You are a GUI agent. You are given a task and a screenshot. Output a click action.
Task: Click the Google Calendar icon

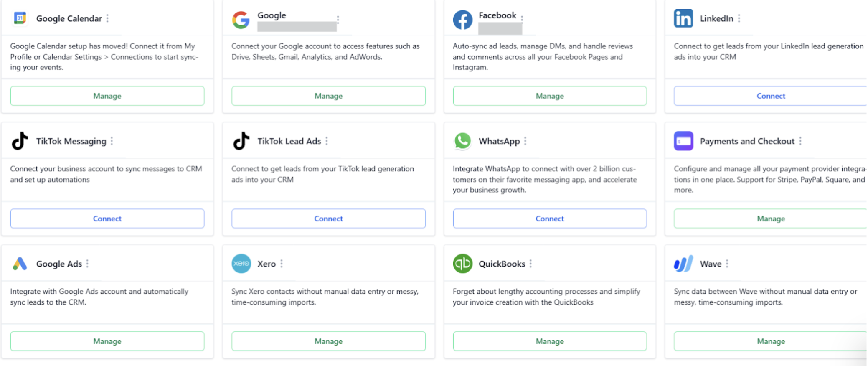(x=20, y=18)
